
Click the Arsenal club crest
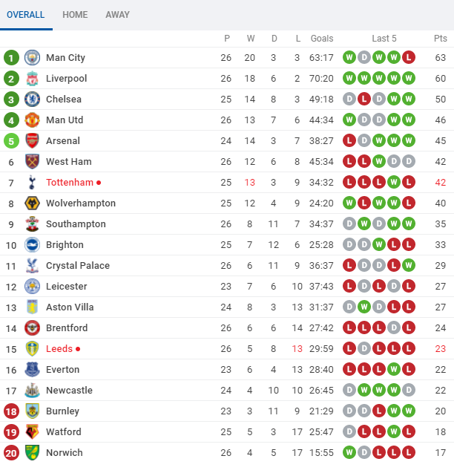pyautogui.click(x=32, y=141)
